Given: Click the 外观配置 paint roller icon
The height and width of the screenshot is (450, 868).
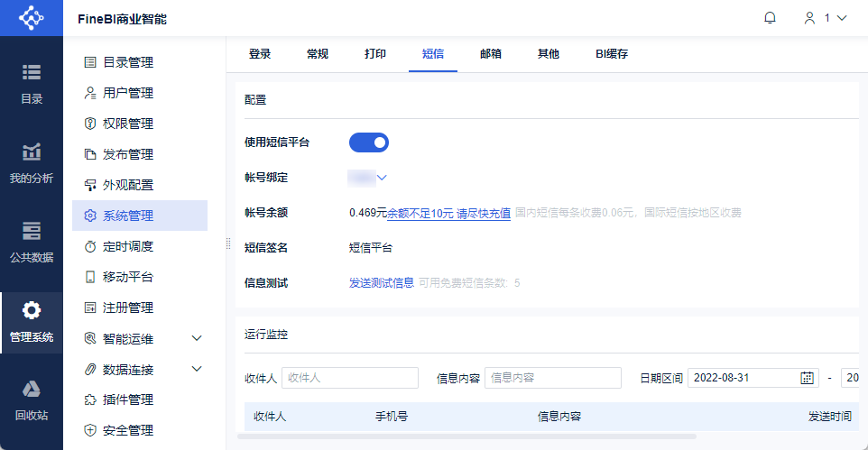Looking at the screenshot, I should pos(90,185).
